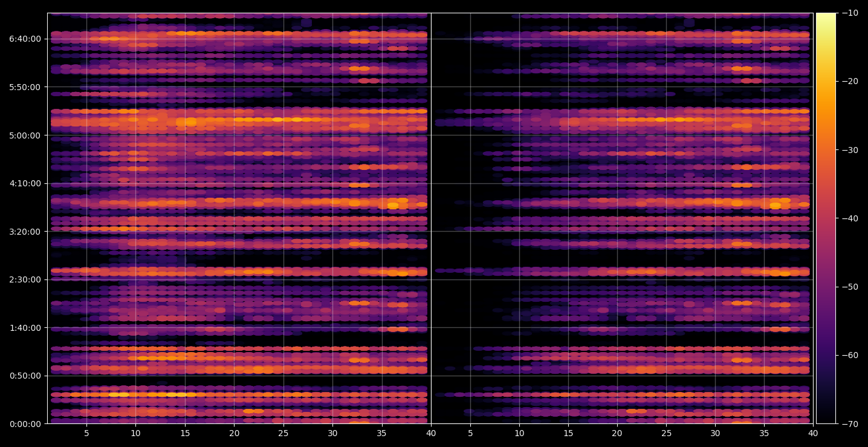Select x-axis tick 10 under the right plot

click(x=519, y=434)
